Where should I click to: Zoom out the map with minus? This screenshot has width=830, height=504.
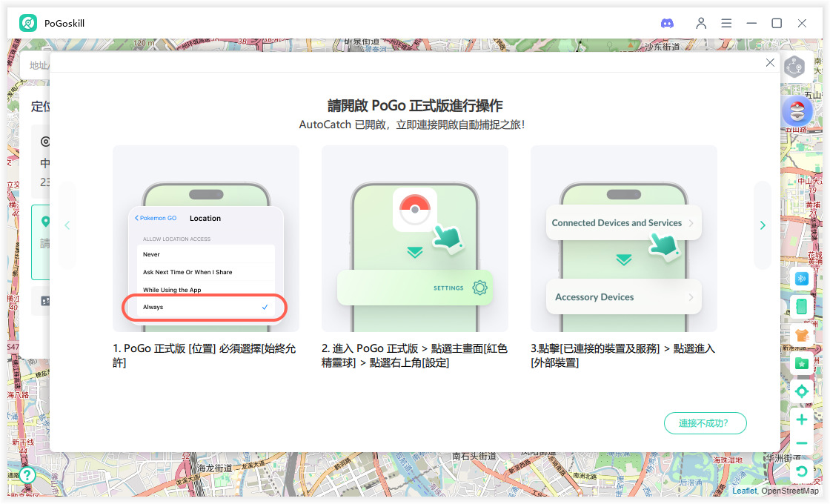point(801,443)
